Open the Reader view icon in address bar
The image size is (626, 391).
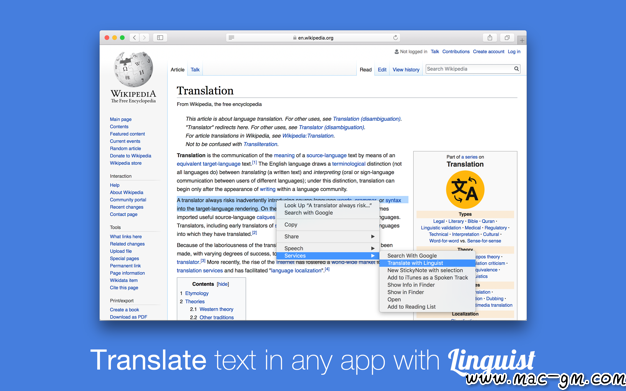point(231,38)
